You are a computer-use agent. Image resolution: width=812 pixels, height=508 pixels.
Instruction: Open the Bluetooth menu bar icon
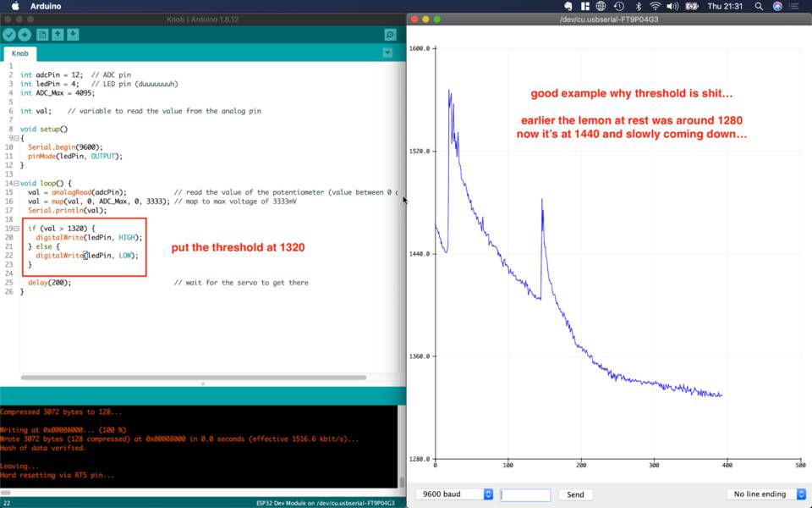(638, 6)
